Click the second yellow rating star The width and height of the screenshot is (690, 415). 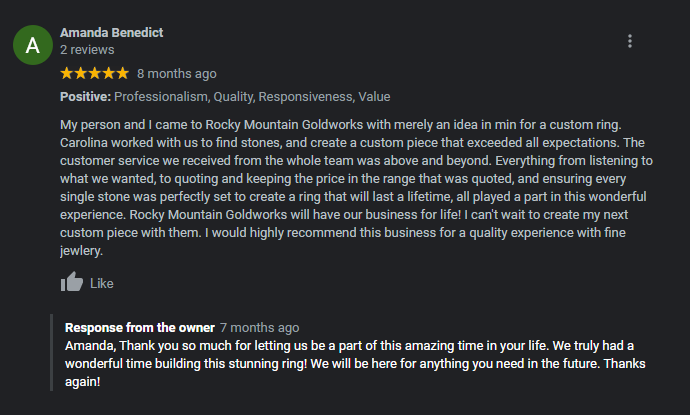pos(81,73)
